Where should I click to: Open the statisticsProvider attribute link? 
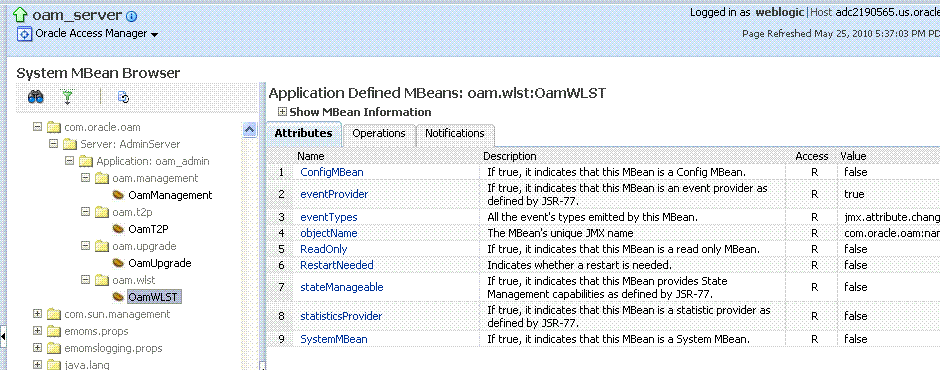[341, 316]
